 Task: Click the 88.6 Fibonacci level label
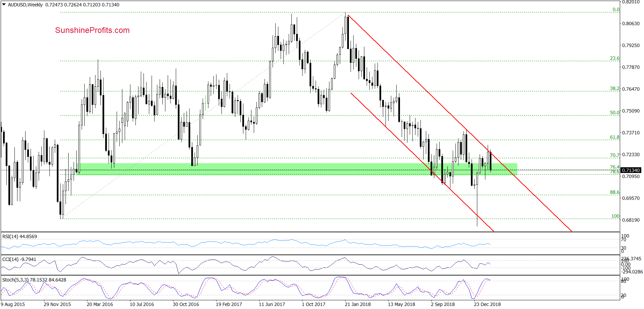[x=615, y=192]
